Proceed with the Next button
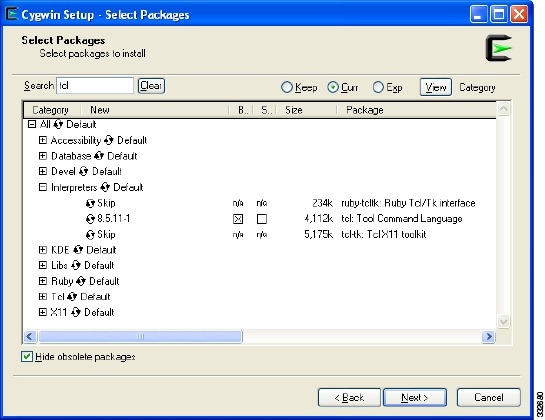Image resolution: width=545 pixels, height=420 pixels. pyautogui.click(x=415, y=397)
